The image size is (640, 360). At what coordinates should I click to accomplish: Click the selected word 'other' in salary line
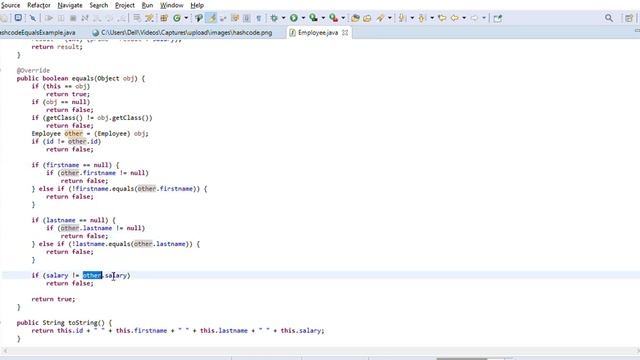(92, 276)
